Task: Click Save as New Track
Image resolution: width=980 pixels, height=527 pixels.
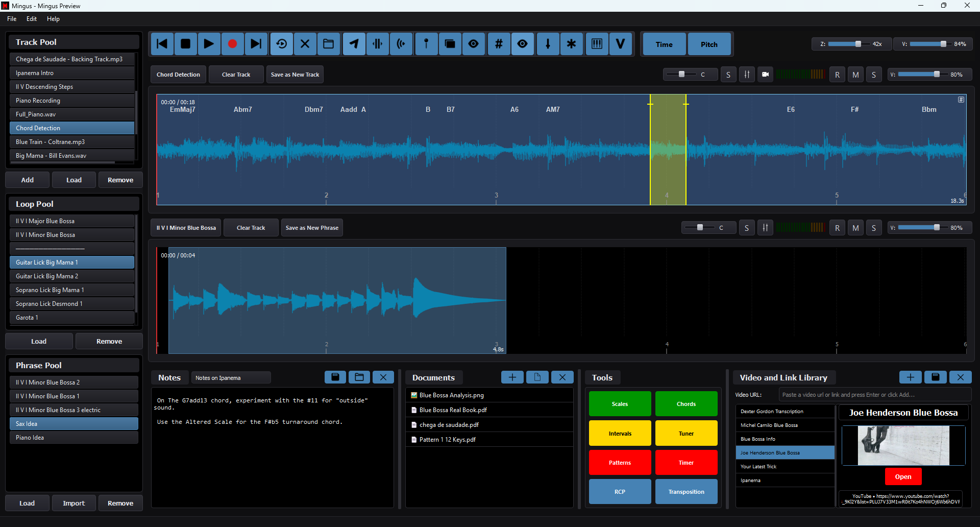Action: tap(295, 75)
